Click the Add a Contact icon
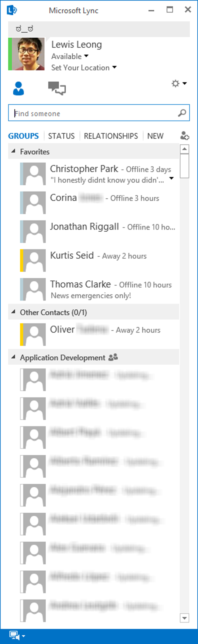 [185, 136]
